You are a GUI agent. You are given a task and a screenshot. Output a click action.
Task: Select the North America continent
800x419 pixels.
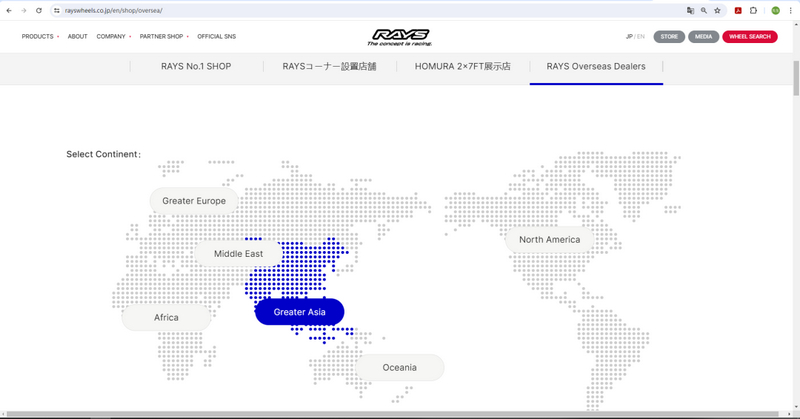point(549,240)
